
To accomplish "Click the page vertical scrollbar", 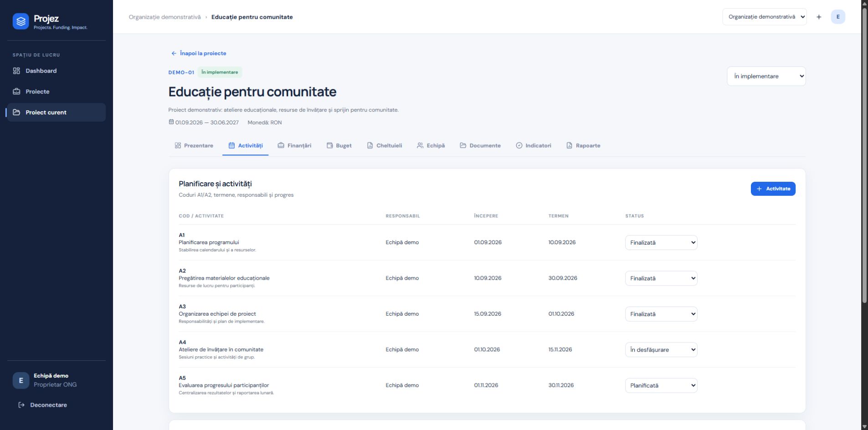I will coord(864,155).
